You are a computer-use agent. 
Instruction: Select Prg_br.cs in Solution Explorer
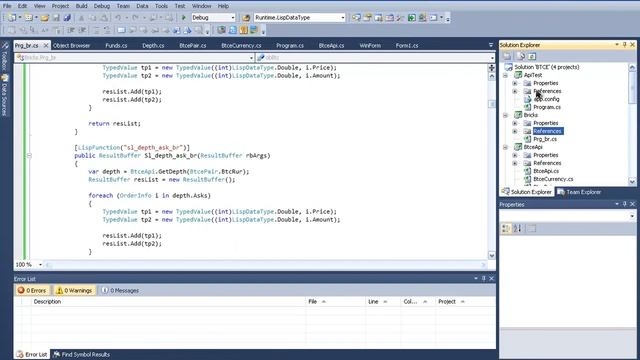(544, 139)
